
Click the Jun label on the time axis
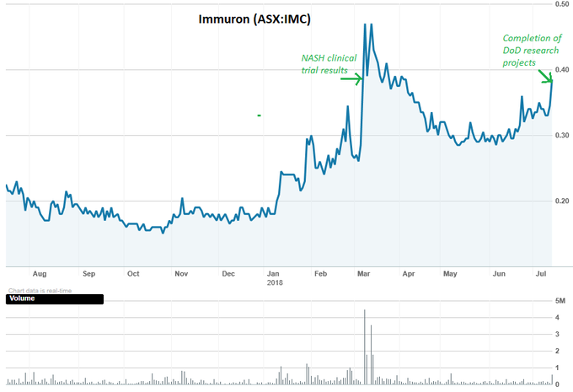pos(499,273)
